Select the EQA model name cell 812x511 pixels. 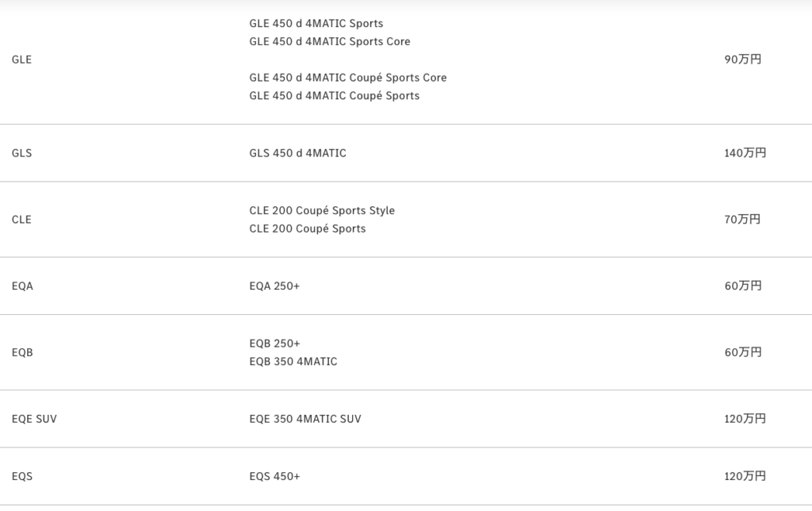pyautogui.click(x=22, y=286)
